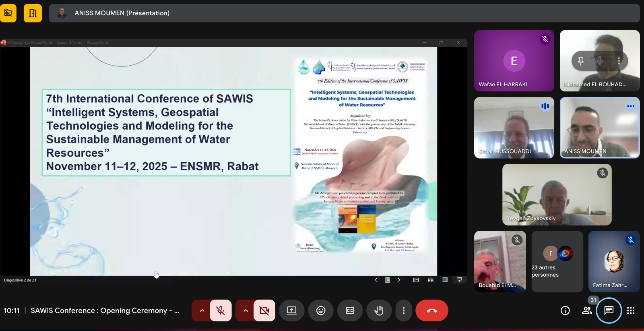
Task: Toggle closed captions button
Action: pos(350,310)
